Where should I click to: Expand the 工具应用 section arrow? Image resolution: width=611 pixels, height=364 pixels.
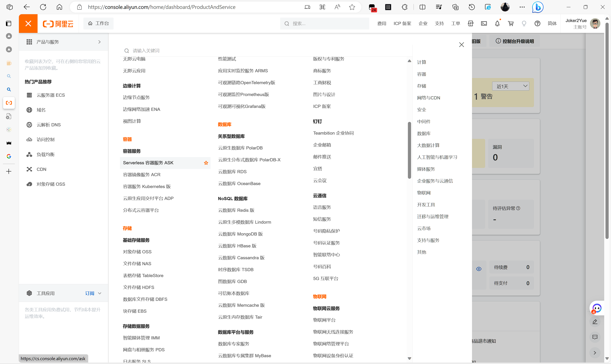(100, 293)
